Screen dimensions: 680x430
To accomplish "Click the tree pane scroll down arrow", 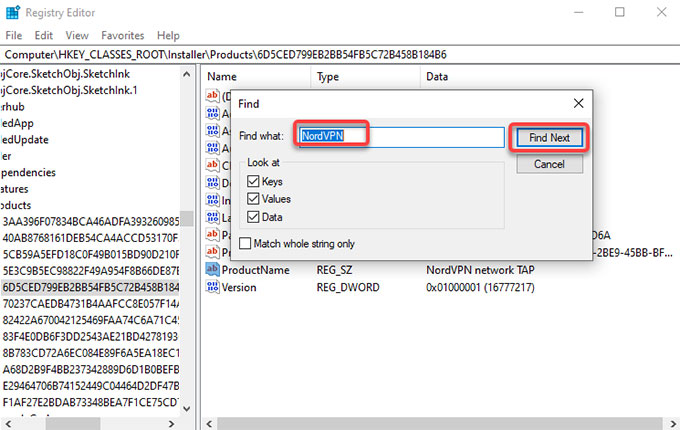I will coord(186,408).
